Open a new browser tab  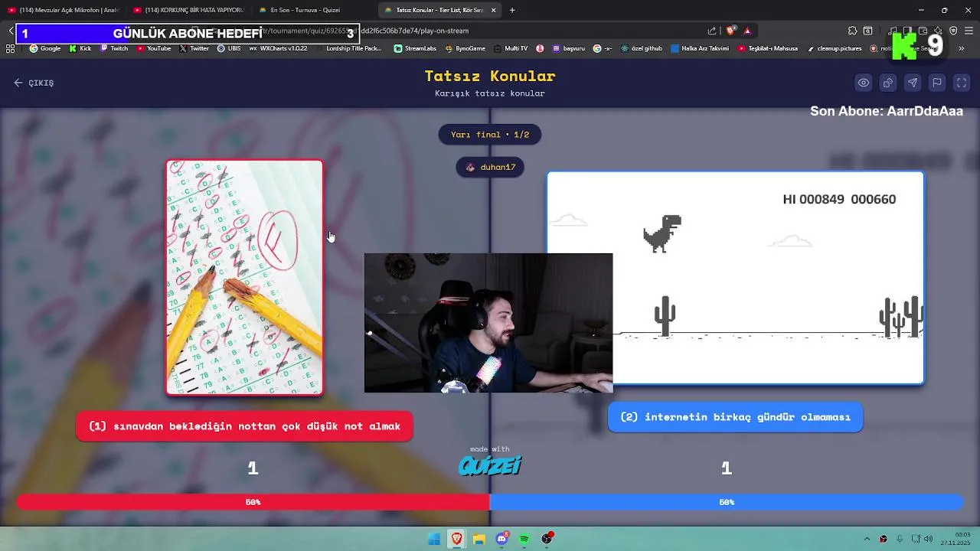tap(512, 10)
